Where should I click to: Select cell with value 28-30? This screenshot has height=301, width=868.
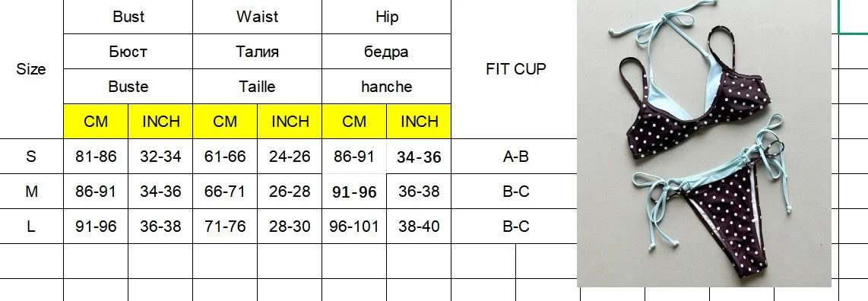pyautogui.click(x=290, y=227)
